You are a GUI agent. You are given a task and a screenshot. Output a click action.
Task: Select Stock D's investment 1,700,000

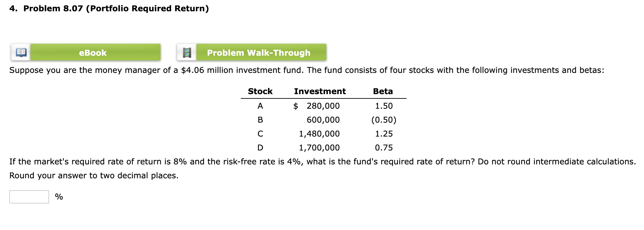319,147
